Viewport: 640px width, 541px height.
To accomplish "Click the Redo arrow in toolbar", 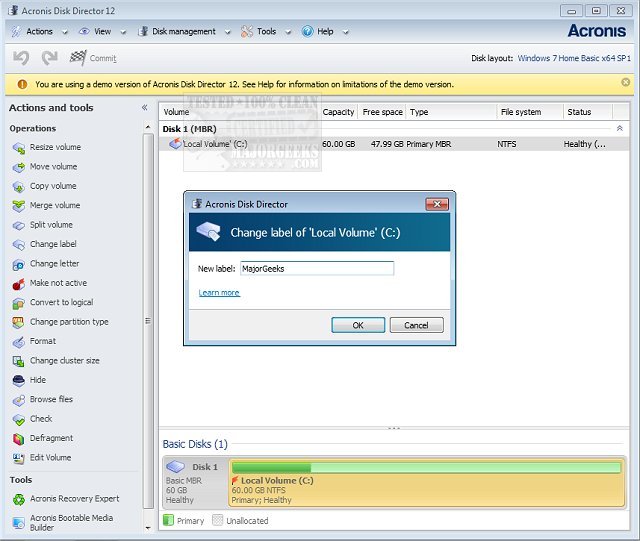I will [50, 58].
